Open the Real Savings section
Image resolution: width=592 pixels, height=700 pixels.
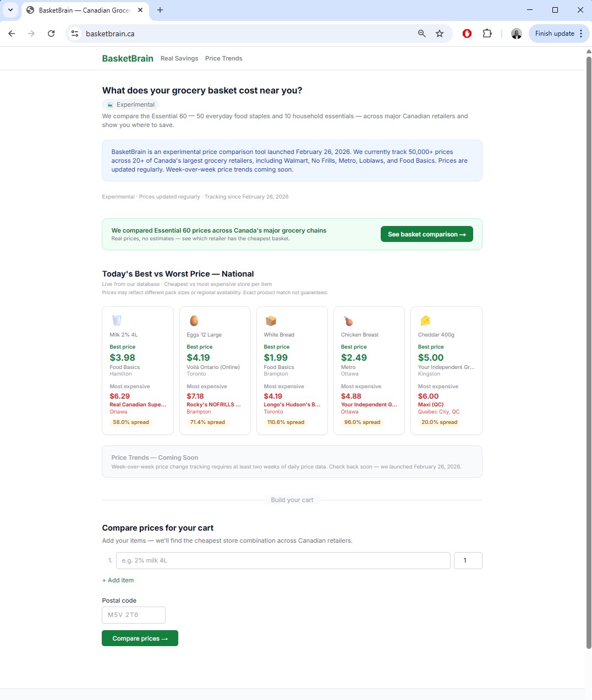coord(179,58)
